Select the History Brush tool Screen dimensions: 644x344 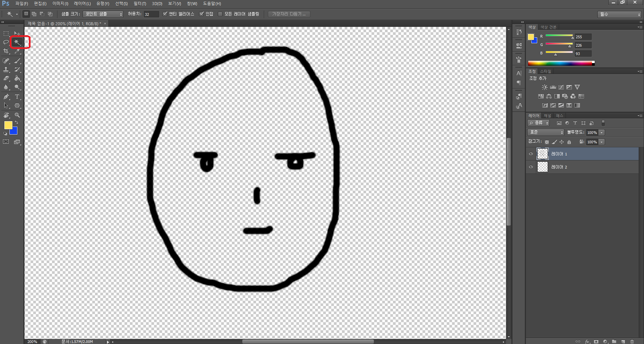[17, 69]
